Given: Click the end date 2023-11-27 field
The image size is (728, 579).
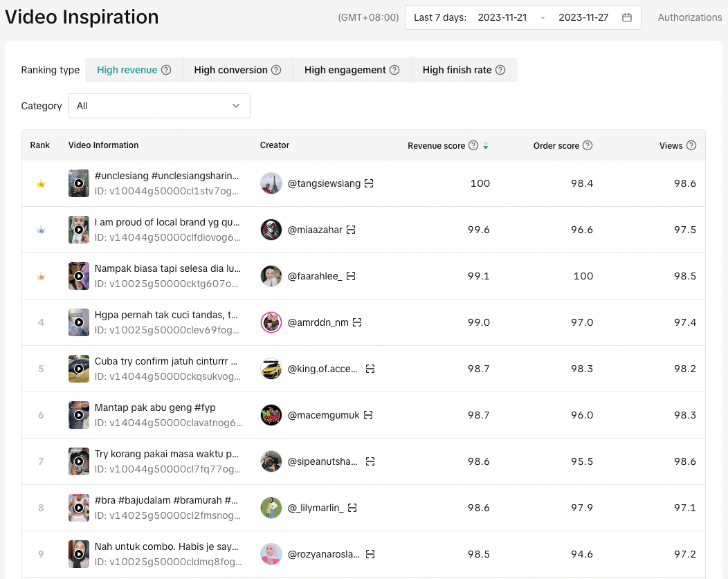Looking at the screenshot, I should [x=583, y=17].
